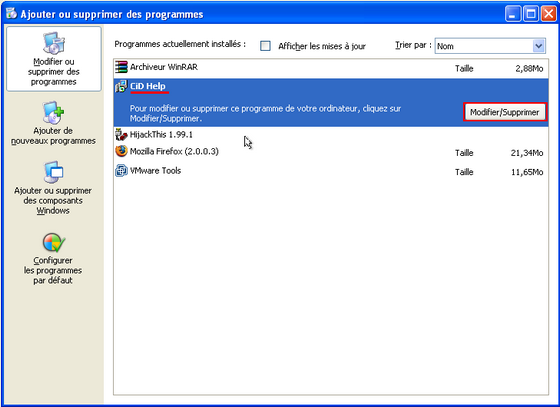
Task: Click the Modifier/Supprimer button
Action: click(x=505, y=112)
